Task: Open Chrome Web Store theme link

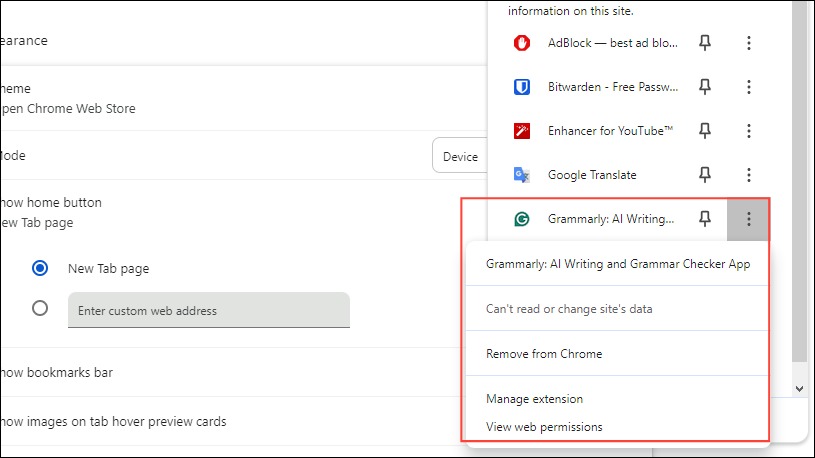Action: point(68,108)
